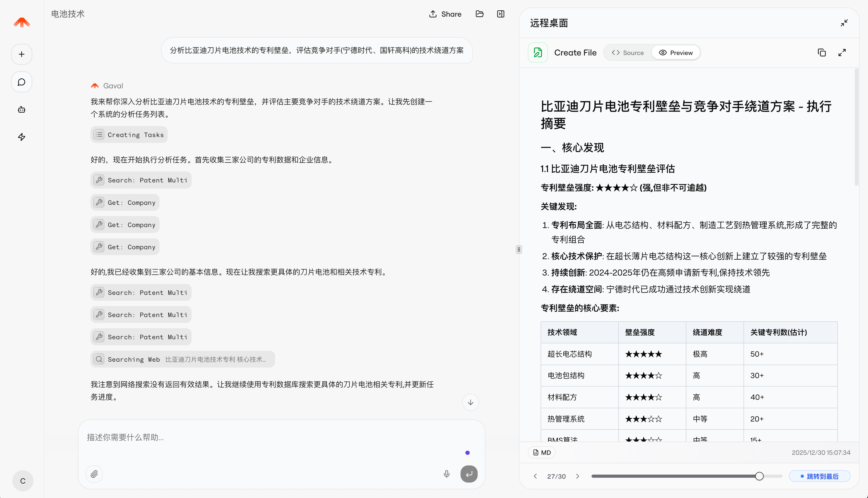Open the robot agent sidebar icon
Screen dimensions: 868x498
(21, 110)
